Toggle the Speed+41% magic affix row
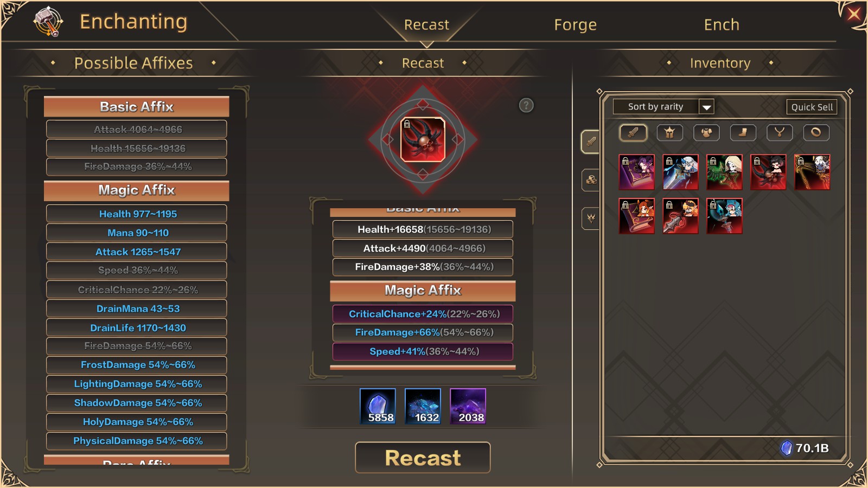This screenshot has width=868, height=488. [423, 351]
